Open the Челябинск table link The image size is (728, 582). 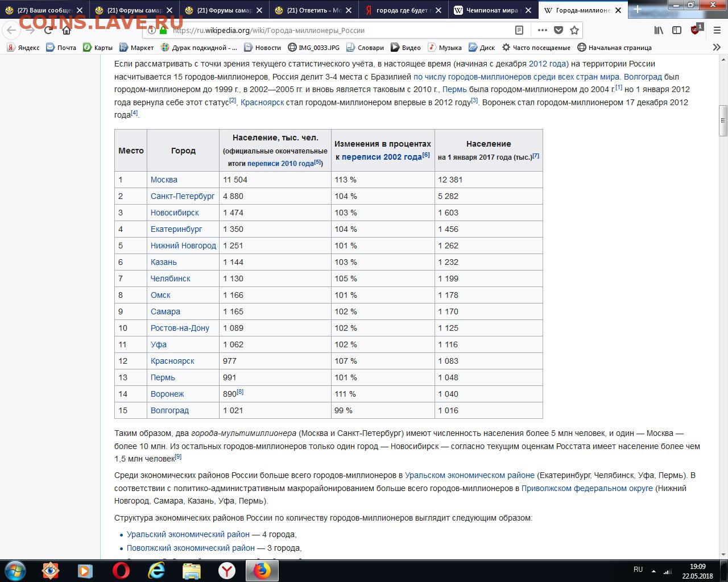point(171,278)
